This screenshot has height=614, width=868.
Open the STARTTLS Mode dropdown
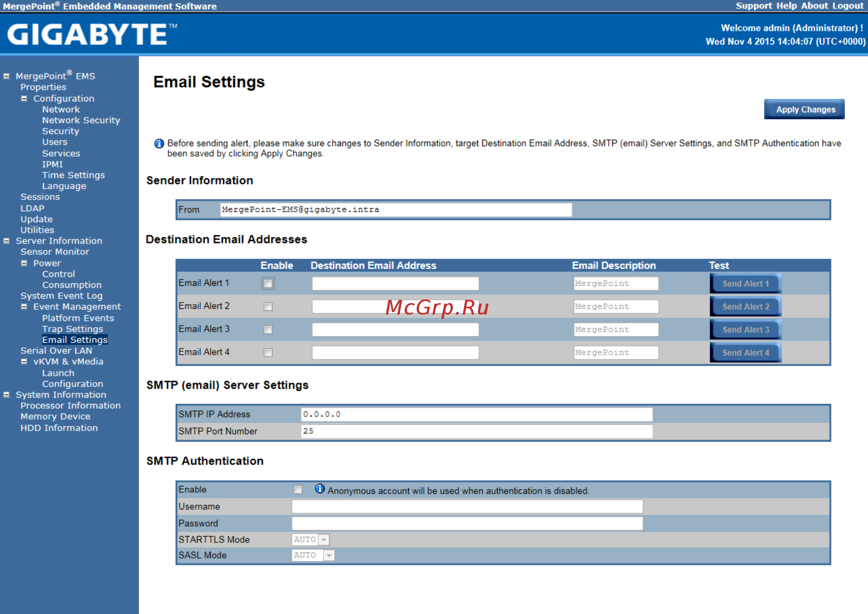tap(311, 540)
